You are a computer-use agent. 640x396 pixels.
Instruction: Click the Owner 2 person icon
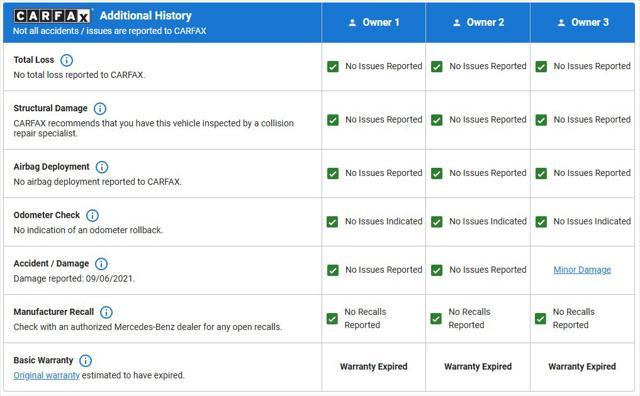pos(457,23)
